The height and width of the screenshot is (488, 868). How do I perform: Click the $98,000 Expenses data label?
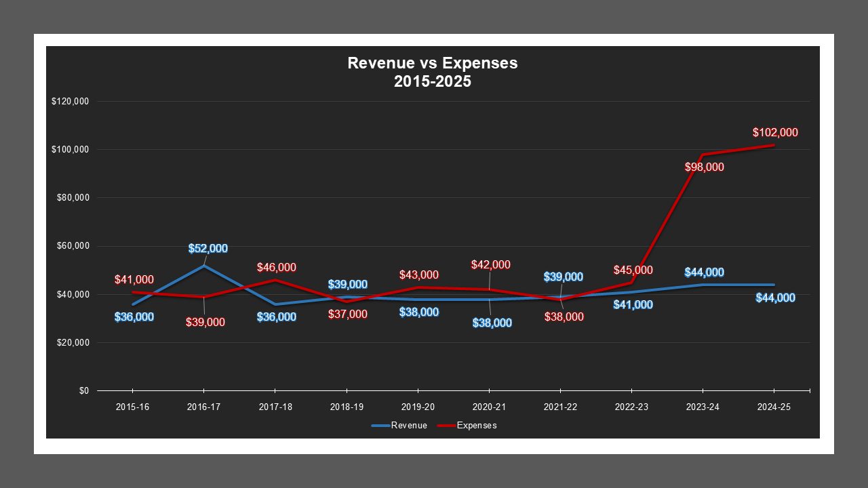tap(704, 167)
